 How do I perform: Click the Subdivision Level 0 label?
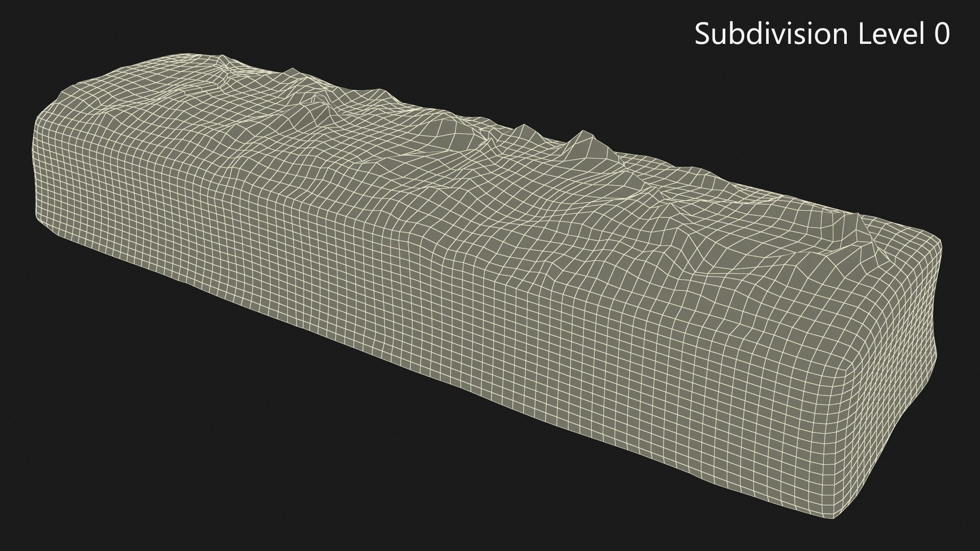click(x=822, y=35)
